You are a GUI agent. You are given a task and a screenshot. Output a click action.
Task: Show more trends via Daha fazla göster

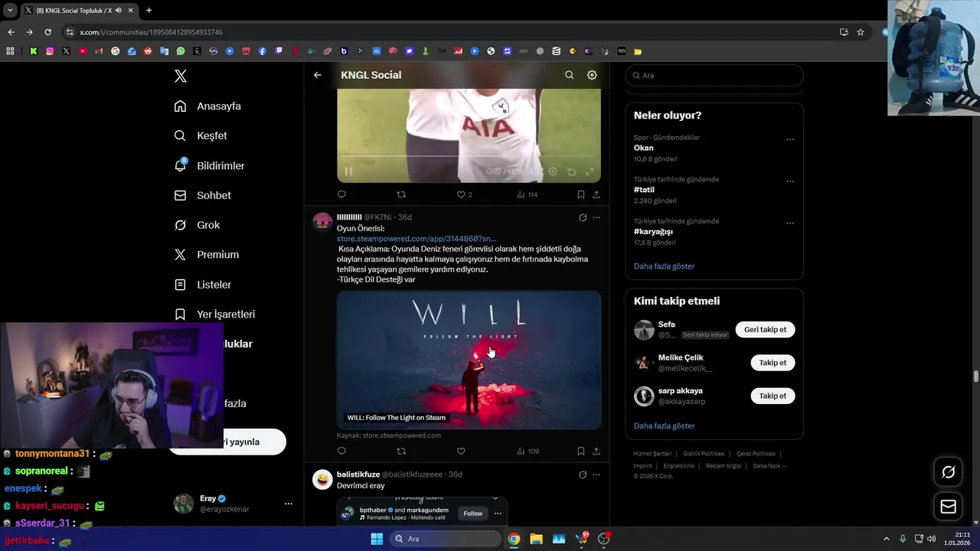(664, 266)
